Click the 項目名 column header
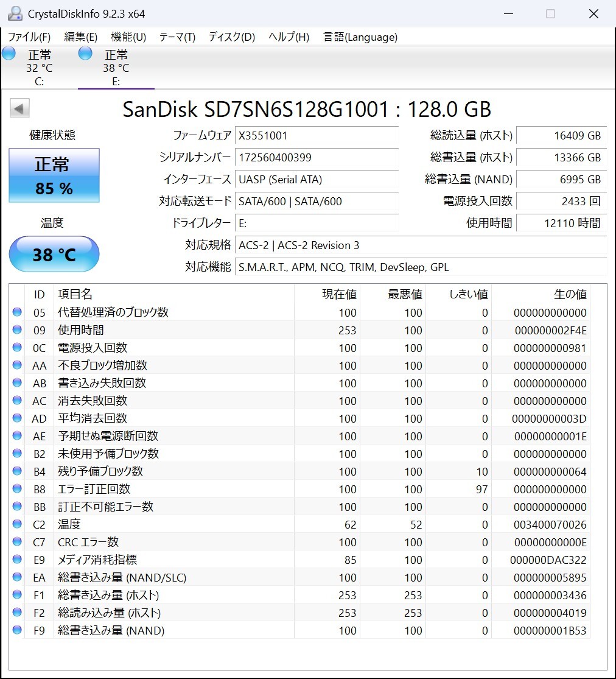This screenshot has height=679, width=616. 174,295
